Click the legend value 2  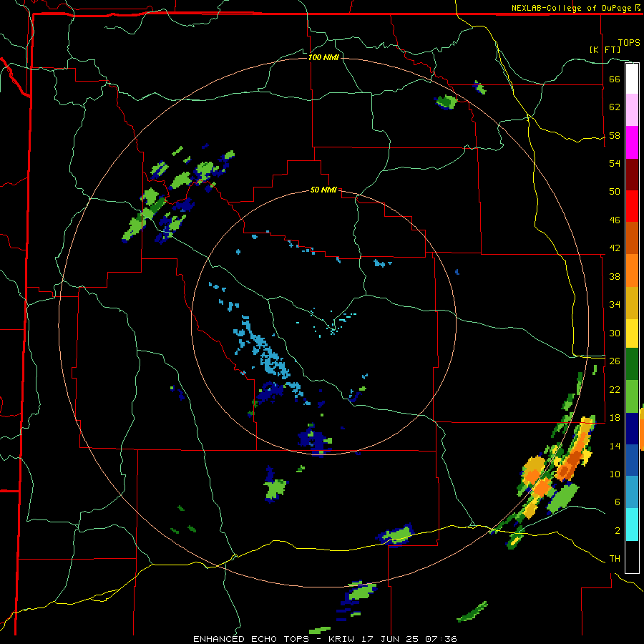click(618, 531)
